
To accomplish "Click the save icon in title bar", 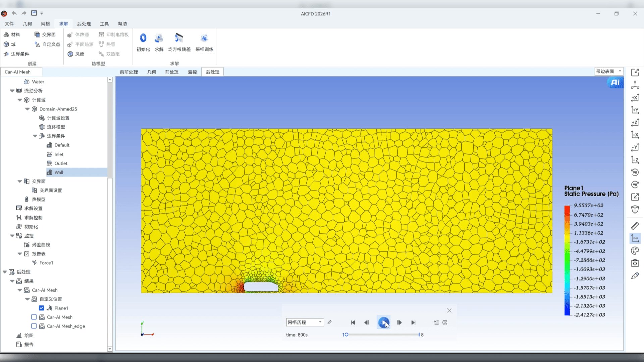I will pos(34,13).
